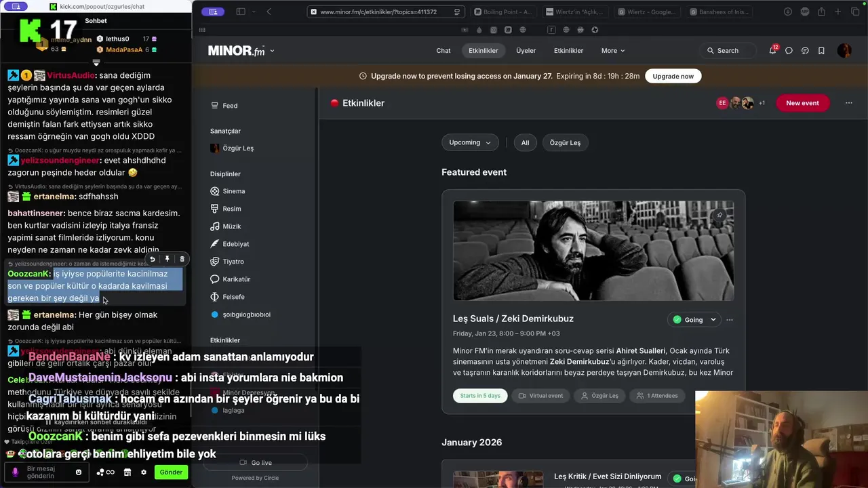Pin OoozcanK's highlighted chat message
The image size is (868, 488).
(167, 259)
